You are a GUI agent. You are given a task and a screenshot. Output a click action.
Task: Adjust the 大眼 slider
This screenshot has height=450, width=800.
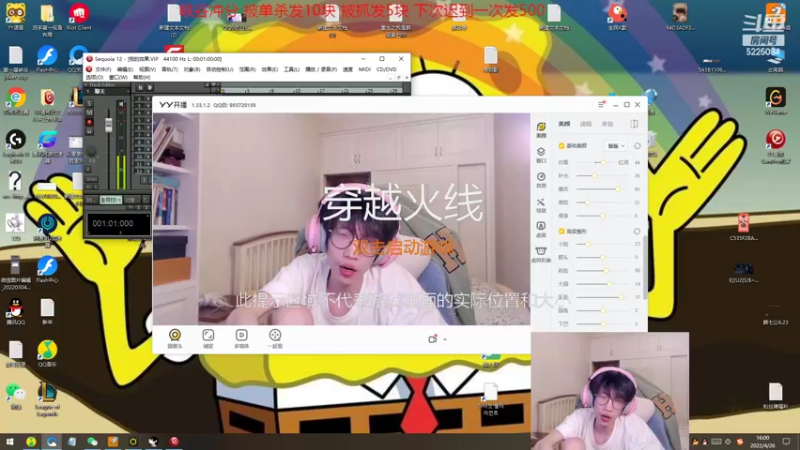click(603, 284)
